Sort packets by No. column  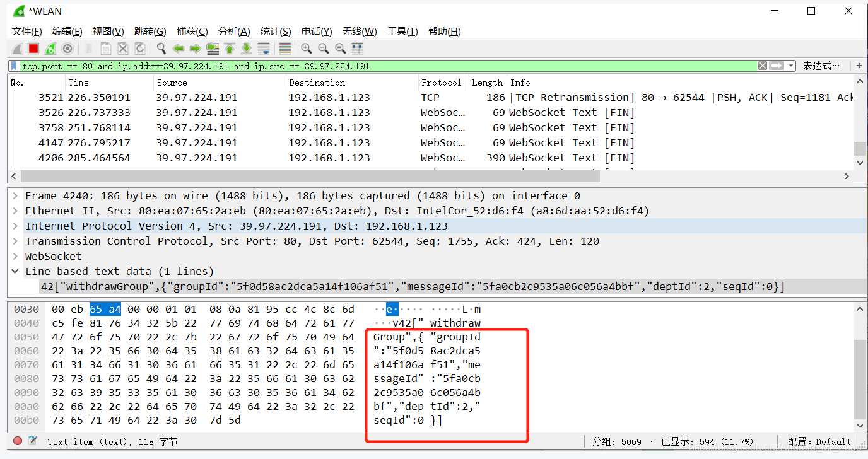click(37, 83)
